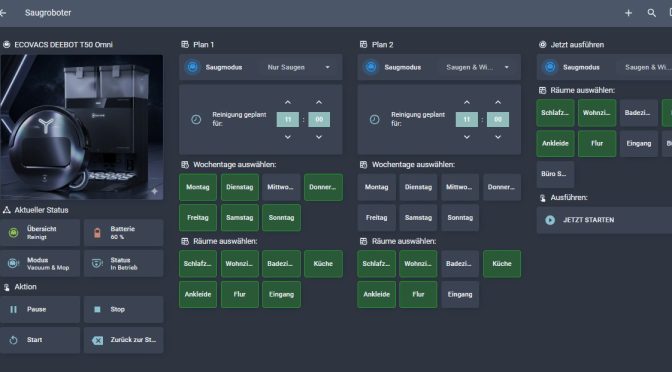672x372 pixels.
Task: Toggle Donnerstag in Plan 1
Action: pos(323,187)
